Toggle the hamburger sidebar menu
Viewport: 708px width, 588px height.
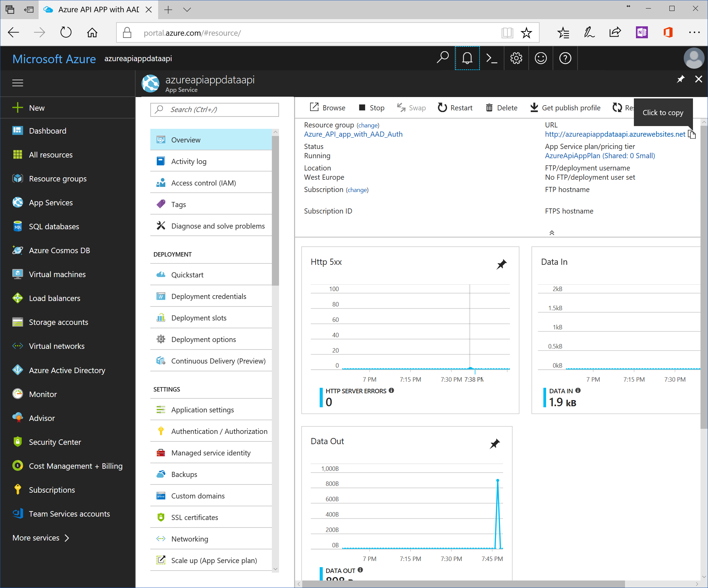click(x=18, y=83)
